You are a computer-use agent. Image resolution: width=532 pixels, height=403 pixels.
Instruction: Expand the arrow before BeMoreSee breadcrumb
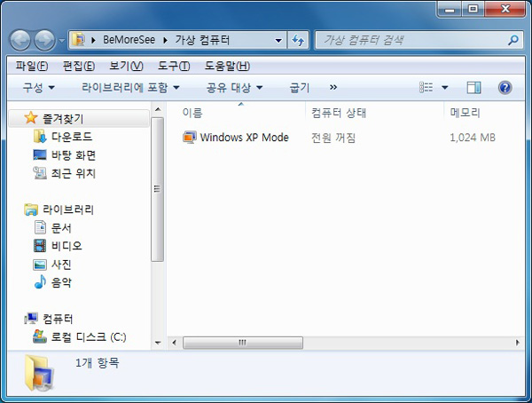[93, 40]
